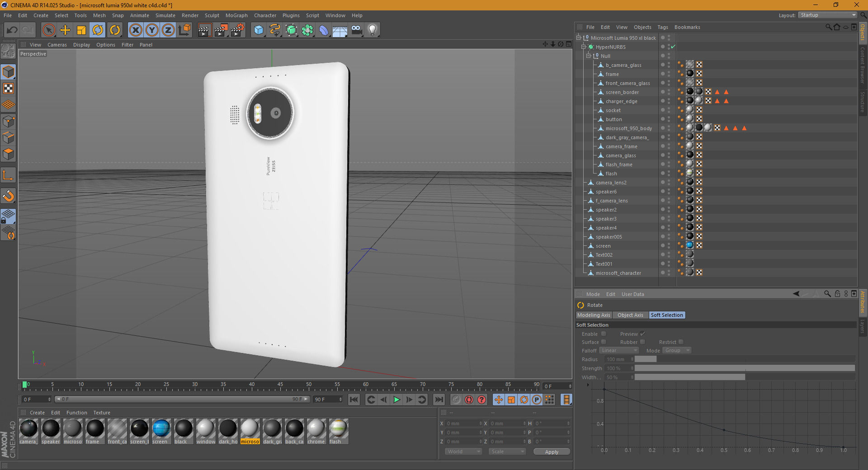Go to end of animation

click(439, 399)
